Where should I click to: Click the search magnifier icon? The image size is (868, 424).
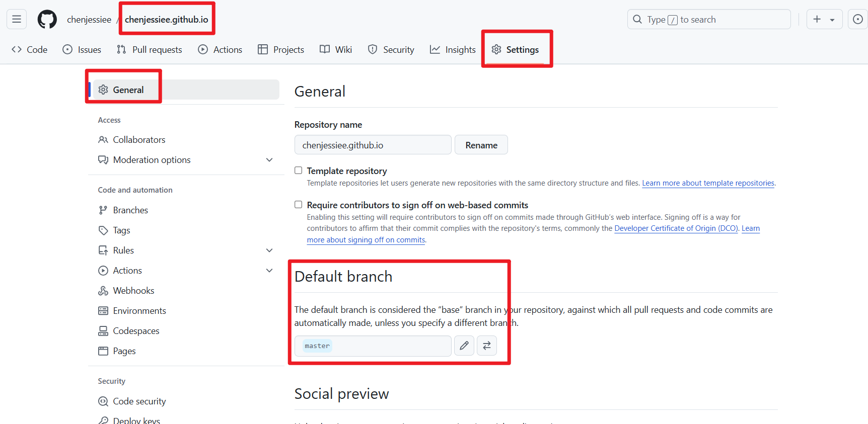pos(637,19)
